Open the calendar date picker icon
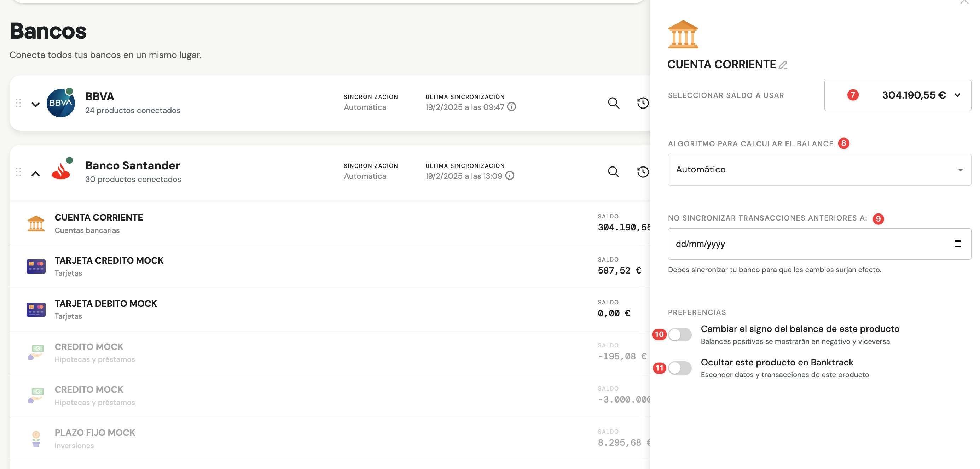Image resolution: width=980 pixels, height=469 pixels. (x=958, y=244)
